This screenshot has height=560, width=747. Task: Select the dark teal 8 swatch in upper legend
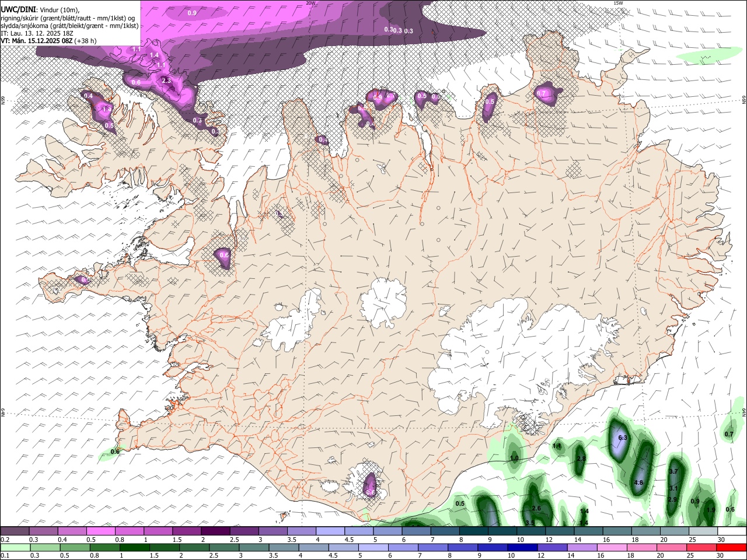(473, 531)
